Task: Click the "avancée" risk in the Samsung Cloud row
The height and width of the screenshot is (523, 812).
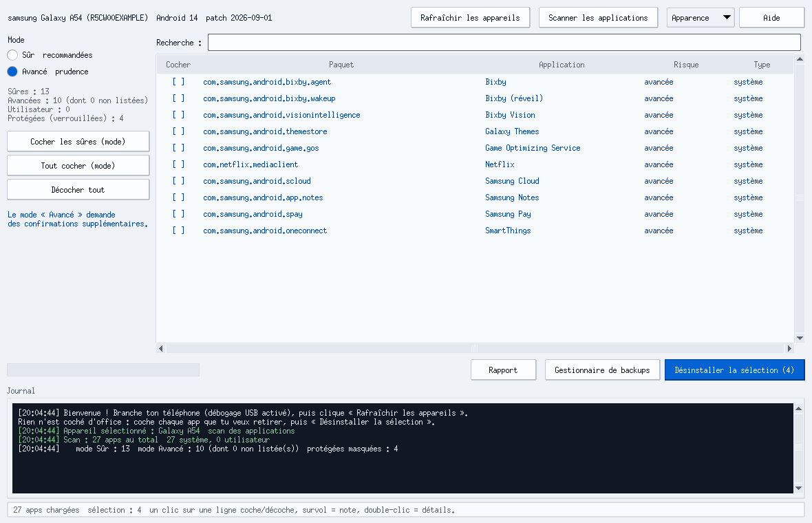Action: coord(659,181)
